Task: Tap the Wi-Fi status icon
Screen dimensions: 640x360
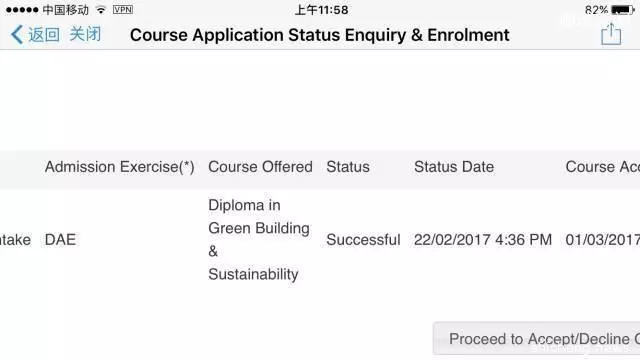Action: coord(101,10)
